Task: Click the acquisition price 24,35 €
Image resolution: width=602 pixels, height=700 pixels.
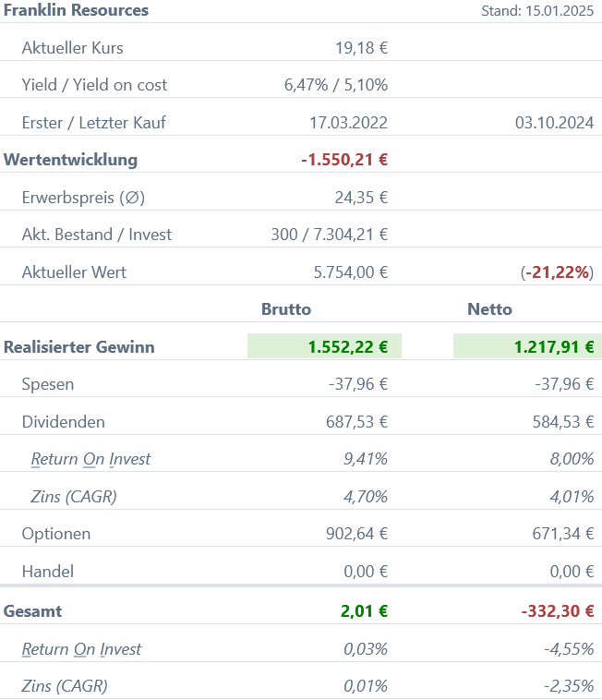Action: [x=361, y=198]
